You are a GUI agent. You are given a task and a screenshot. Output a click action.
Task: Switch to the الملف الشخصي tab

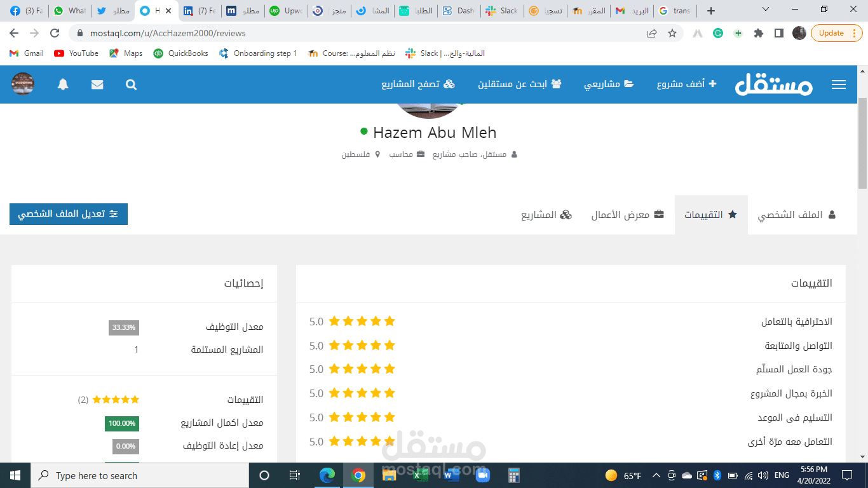(x=797, y=215)
